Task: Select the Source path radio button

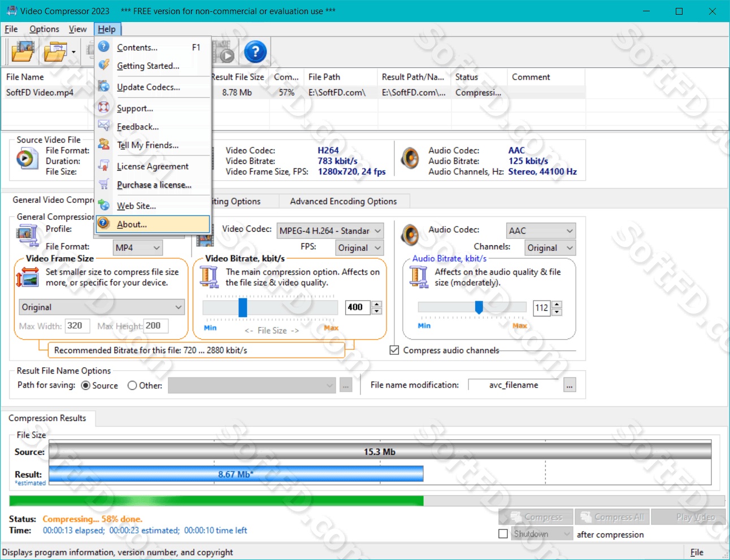Action: [86, 385]
